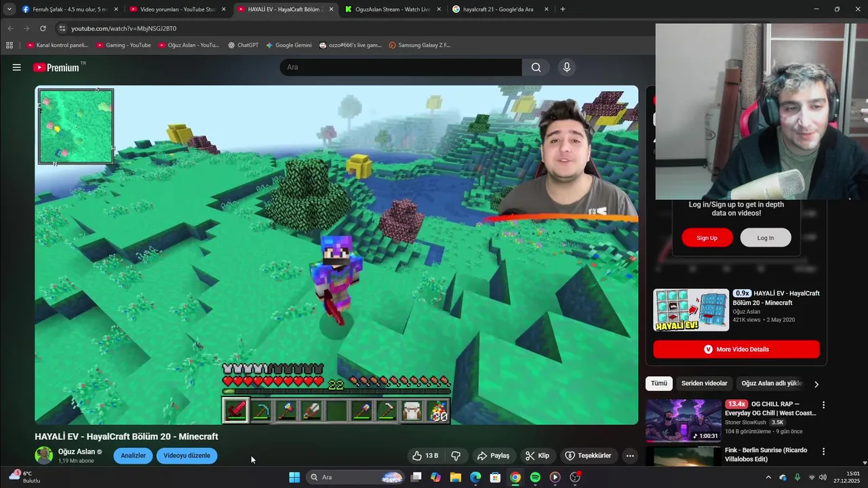Open File Explorer from the taskbar
This screenshot has width=868, height=488.
click(x=455, y=477)
